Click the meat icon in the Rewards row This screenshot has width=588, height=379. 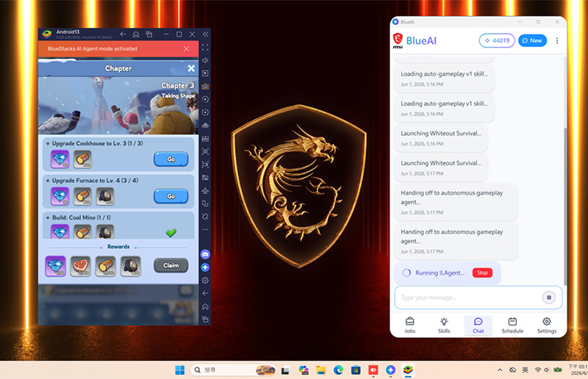tap(81, 266)
